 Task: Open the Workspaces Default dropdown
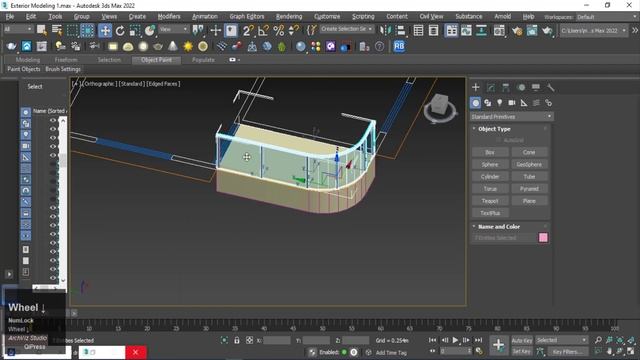607,17
